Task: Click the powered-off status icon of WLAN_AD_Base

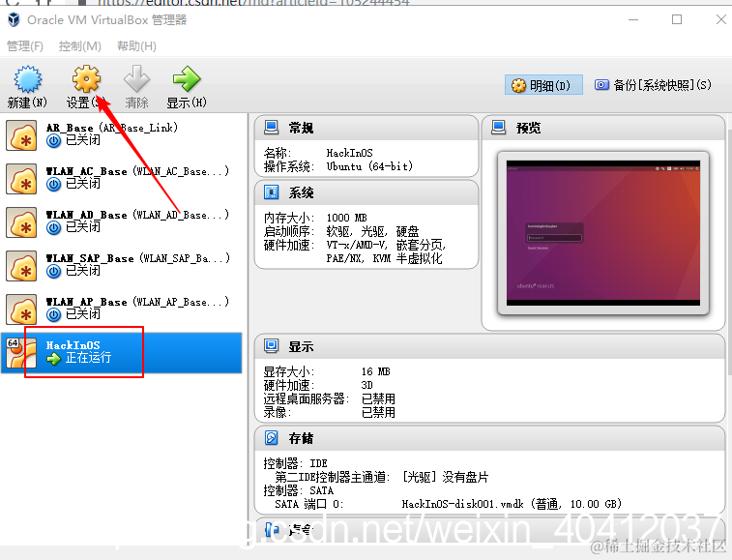Action: 54,227
